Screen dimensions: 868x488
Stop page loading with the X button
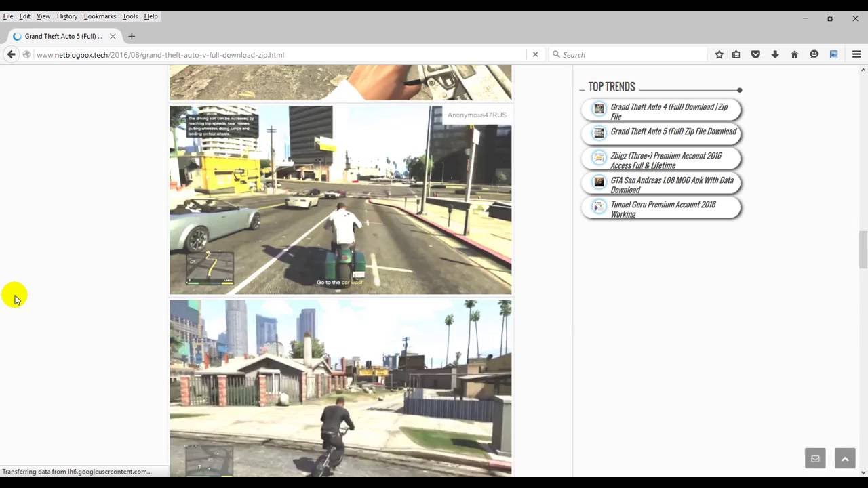click(x=535, y=54)
